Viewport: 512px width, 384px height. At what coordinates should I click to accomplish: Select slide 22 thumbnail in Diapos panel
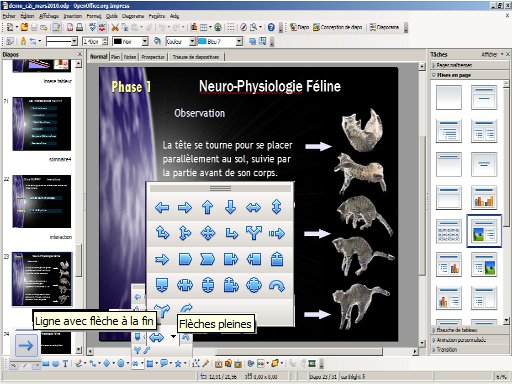click(x=42, y=201)
